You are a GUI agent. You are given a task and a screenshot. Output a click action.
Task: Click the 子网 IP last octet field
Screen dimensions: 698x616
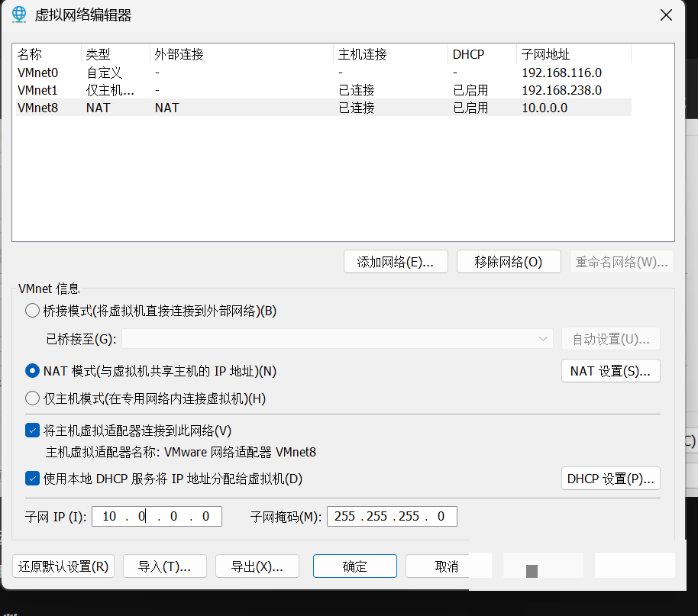click(205, 516)
